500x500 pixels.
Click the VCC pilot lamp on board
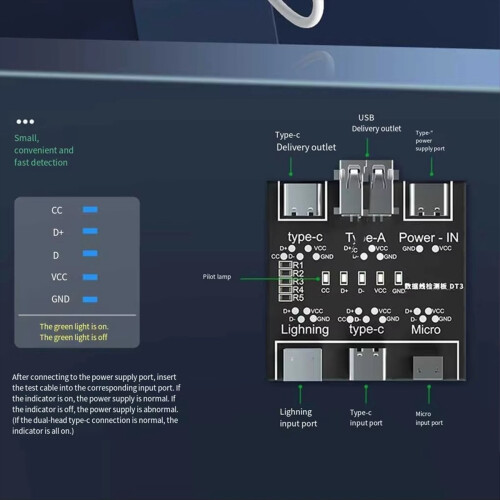(380, 278)
